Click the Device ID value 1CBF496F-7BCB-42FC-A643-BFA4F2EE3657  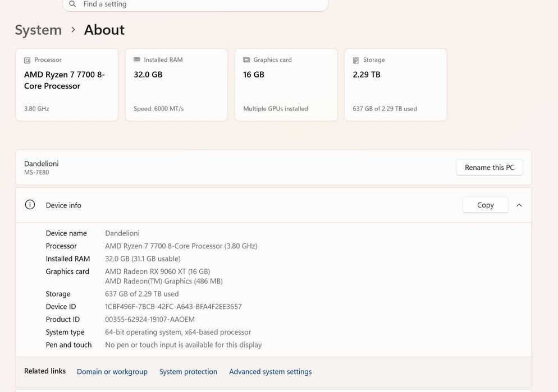[173, 306]
